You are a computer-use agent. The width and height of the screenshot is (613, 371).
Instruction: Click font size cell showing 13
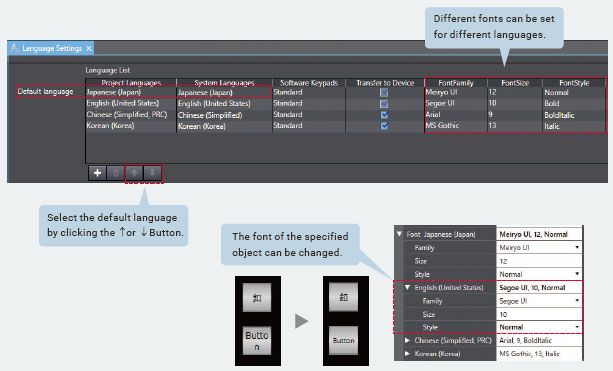tap(515, 125)
